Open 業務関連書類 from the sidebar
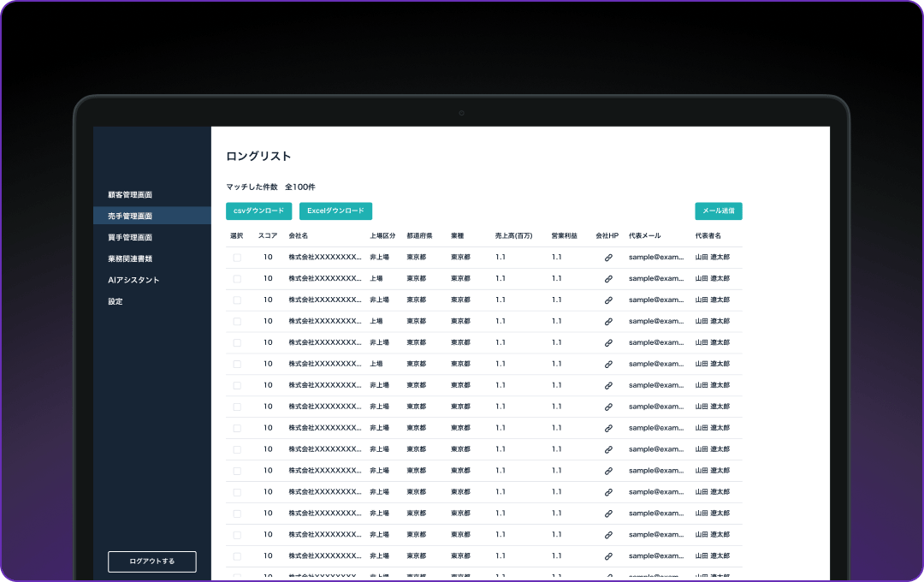924x582 pixels. 130,258
